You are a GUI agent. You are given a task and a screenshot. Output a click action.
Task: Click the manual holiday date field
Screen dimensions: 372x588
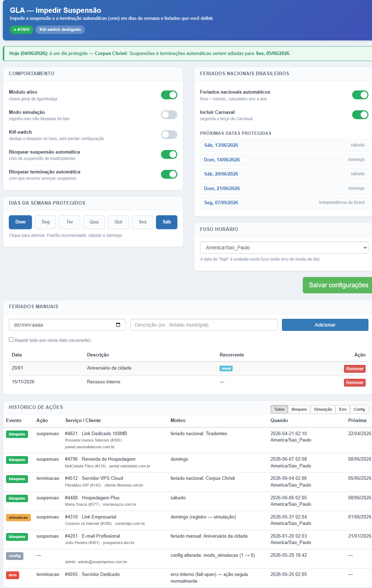click(x=67, y=325)
